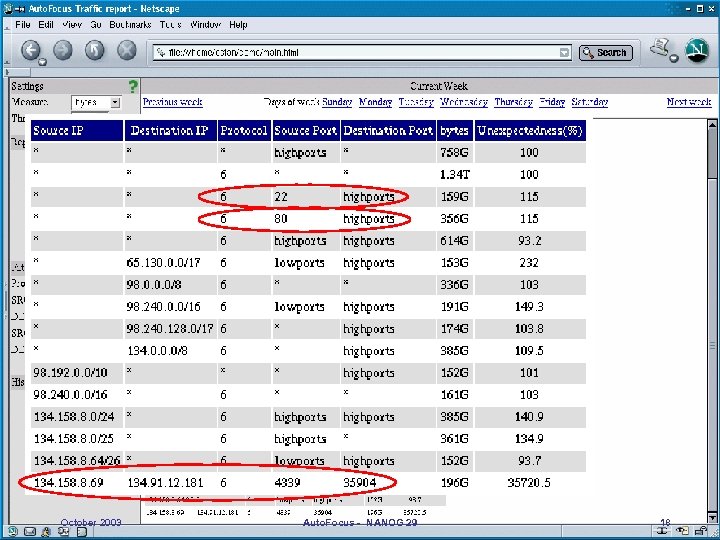Viewport: 720px width, 540px height.
Task: Open the Help menu
Action: pos(238,25)
